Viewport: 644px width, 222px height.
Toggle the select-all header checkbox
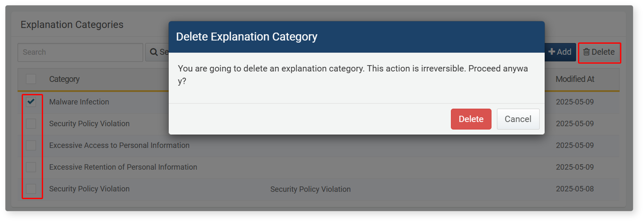pyautogui.click(x=31, y=79)
